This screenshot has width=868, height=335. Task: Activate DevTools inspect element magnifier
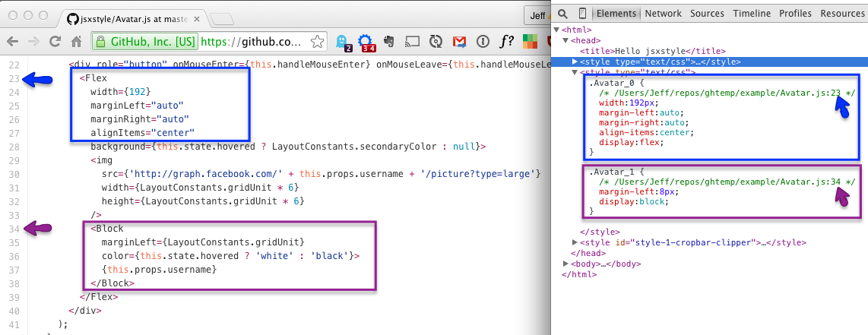coord(562,13)
